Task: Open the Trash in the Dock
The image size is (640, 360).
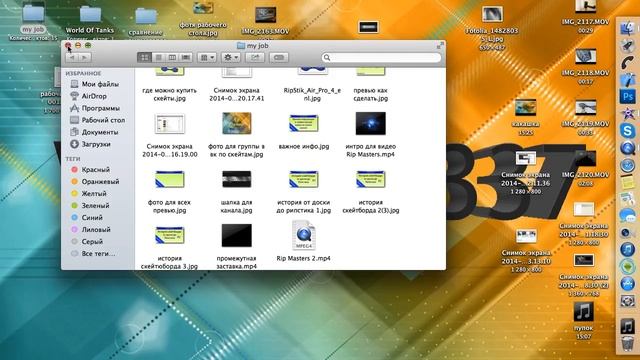Action: coord(628,344)
